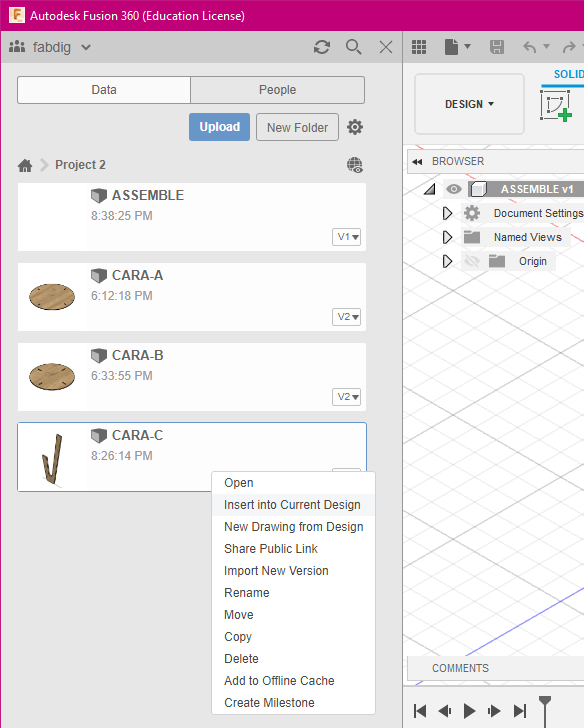Screen dimensions: 584x728
Task: Open the CARA-B V2 version dropdown
Action: pos(346,396)
